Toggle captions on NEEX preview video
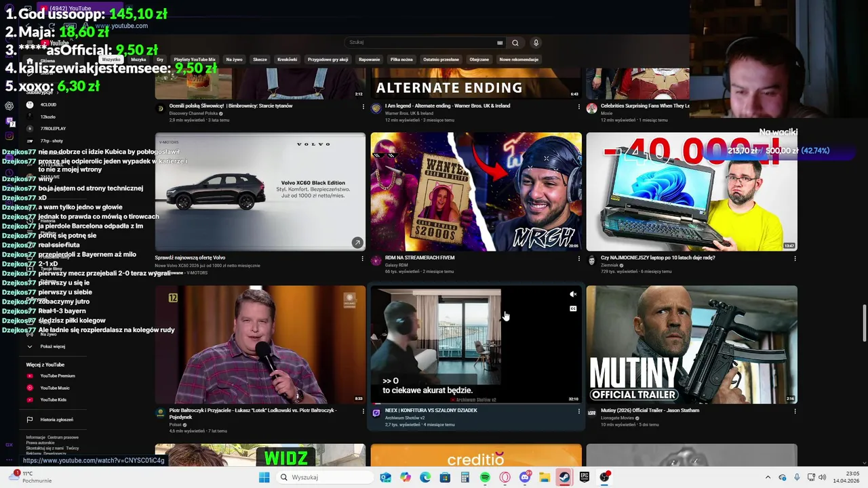The width and height of the screenshot is (868, 488). [x=573, y=308]
